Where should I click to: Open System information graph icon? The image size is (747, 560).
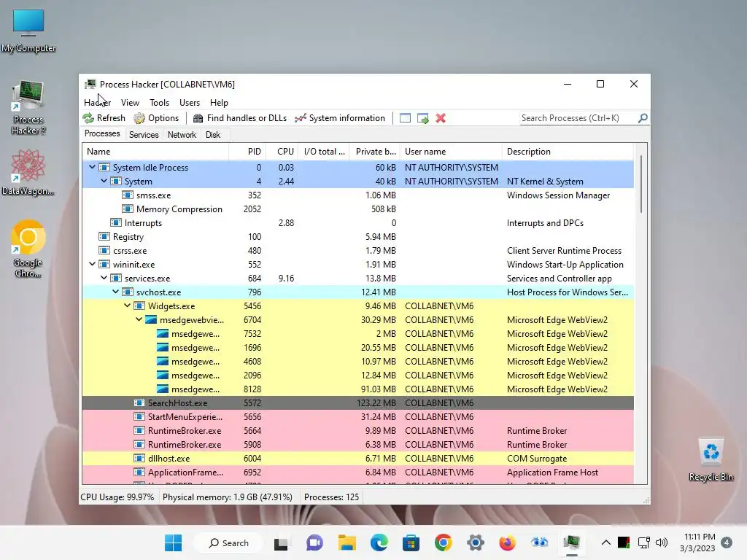(x=300, y=118)
